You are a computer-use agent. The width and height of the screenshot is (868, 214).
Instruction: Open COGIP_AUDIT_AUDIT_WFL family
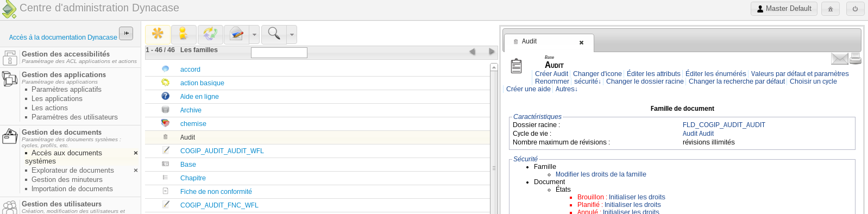tap(222, 151)
